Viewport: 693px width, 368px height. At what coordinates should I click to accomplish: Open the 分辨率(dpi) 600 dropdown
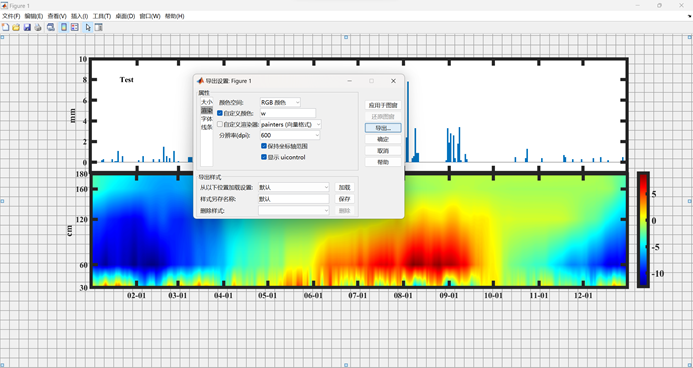tap(289, 135)
